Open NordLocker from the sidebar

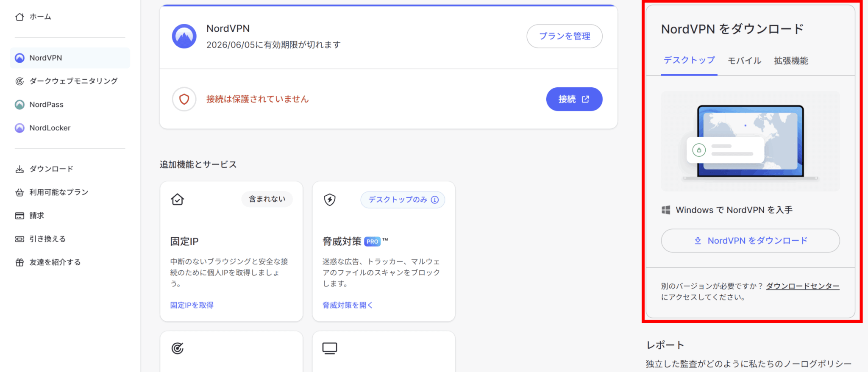(50, 128)
